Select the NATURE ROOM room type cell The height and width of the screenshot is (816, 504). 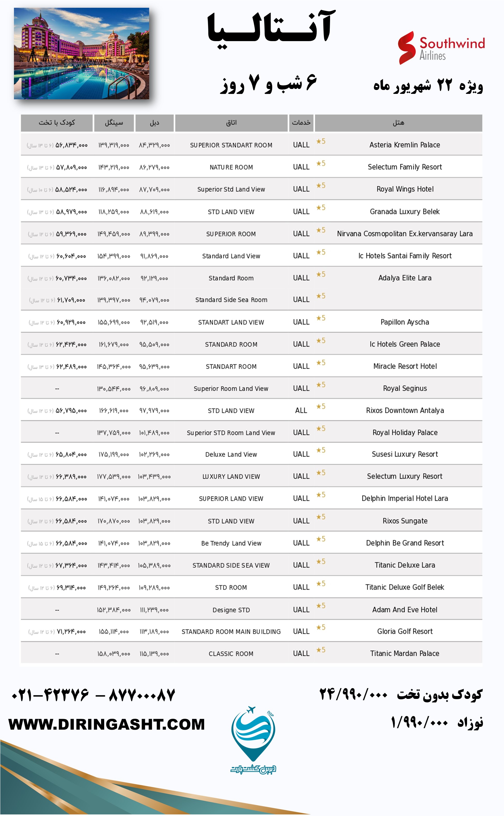[231, 167]
